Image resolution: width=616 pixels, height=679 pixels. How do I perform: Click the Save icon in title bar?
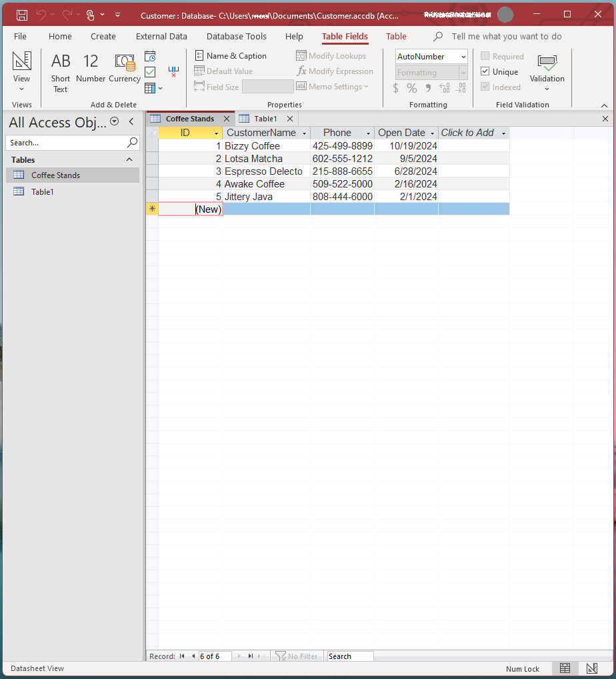(x=22, y=15)
